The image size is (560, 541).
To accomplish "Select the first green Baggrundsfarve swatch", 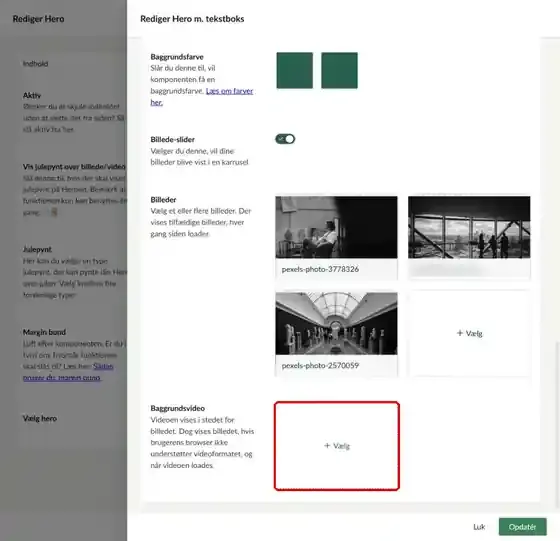I will tap(295, 70).
